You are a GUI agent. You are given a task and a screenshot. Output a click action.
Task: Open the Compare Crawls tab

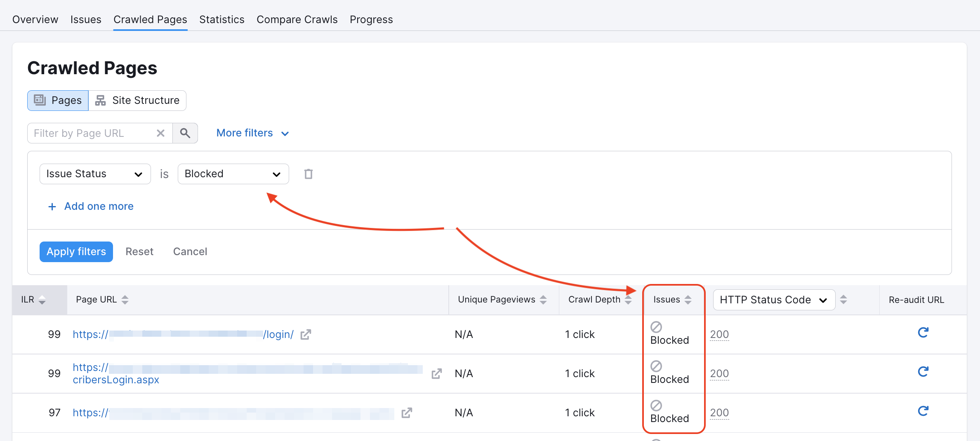297,19
